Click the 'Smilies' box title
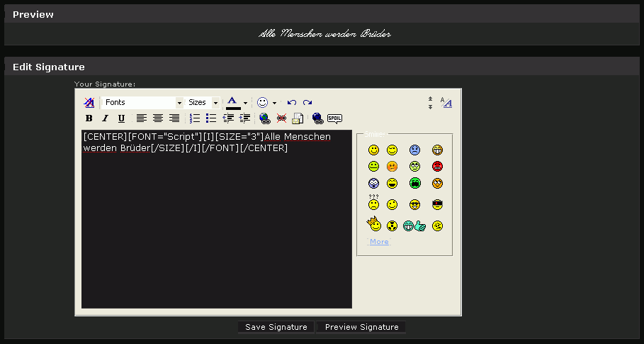The image size is (644, 344). 375,134
